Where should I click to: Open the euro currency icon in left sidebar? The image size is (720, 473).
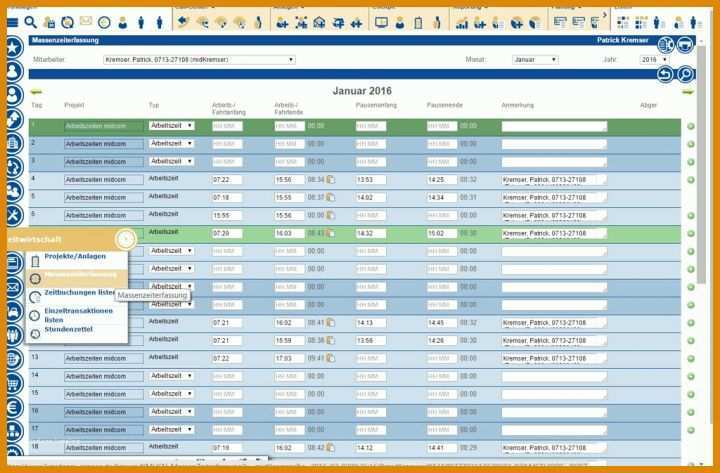(x=14, y=406)
